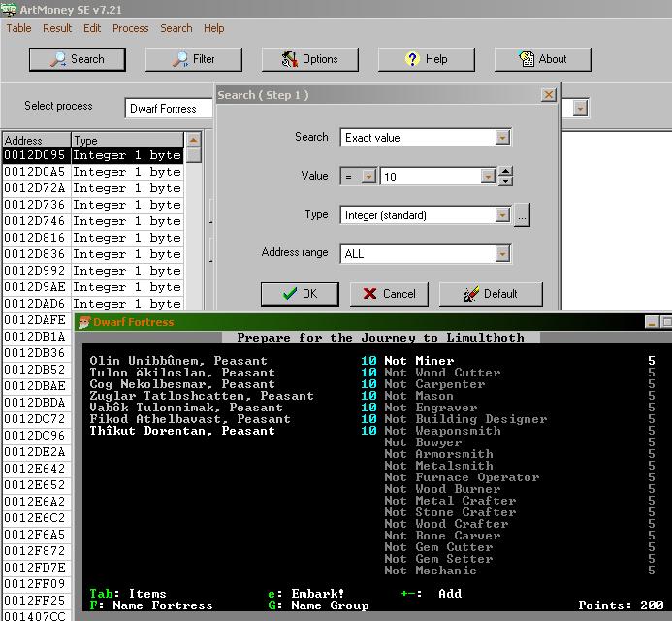Image resolution: width=672 pixels, height=621 pixels.
Task: Open the Search menu
Action: [x=176, y=28]
